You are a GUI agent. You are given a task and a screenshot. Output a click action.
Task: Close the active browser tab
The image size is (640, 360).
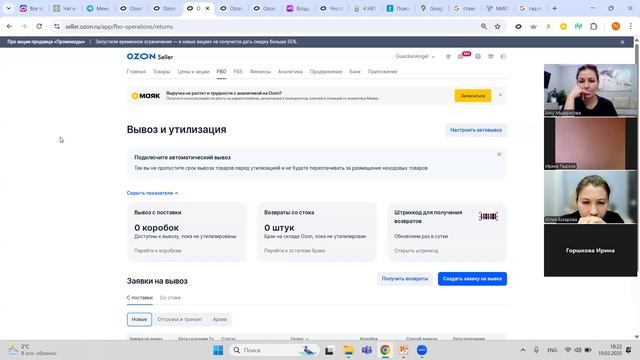click(207, 8)
